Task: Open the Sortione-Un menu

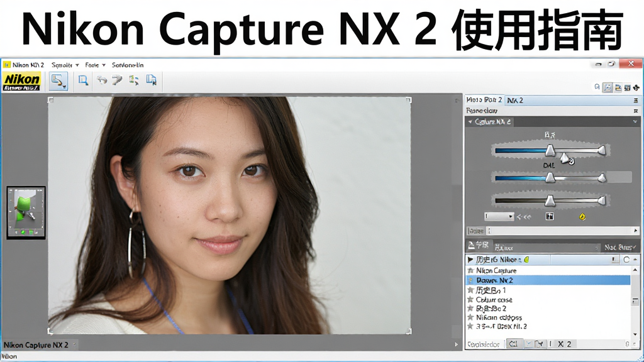Action: click(128, 65)
